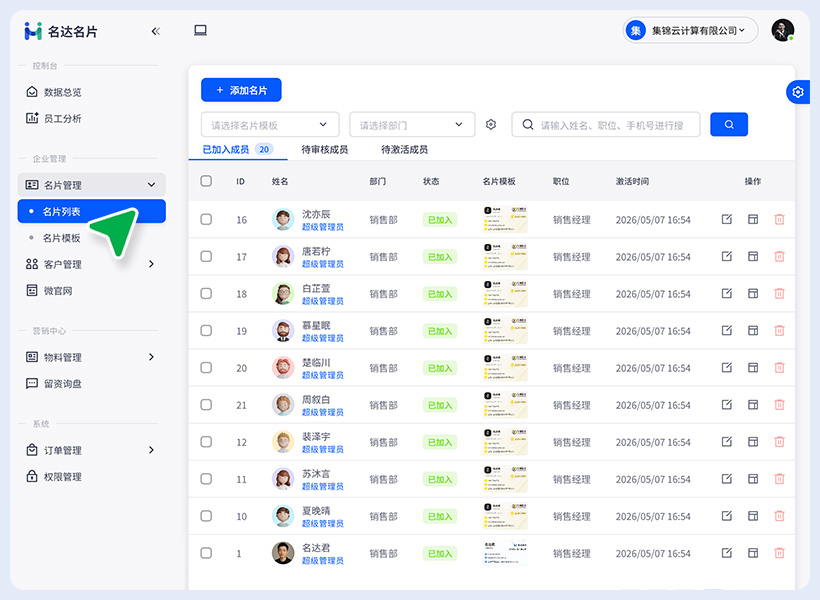The width and height of the screenshot is (820, 600).
Task: Open the 集锦云计算有限公司 company switcher
Action: (690, 30)
